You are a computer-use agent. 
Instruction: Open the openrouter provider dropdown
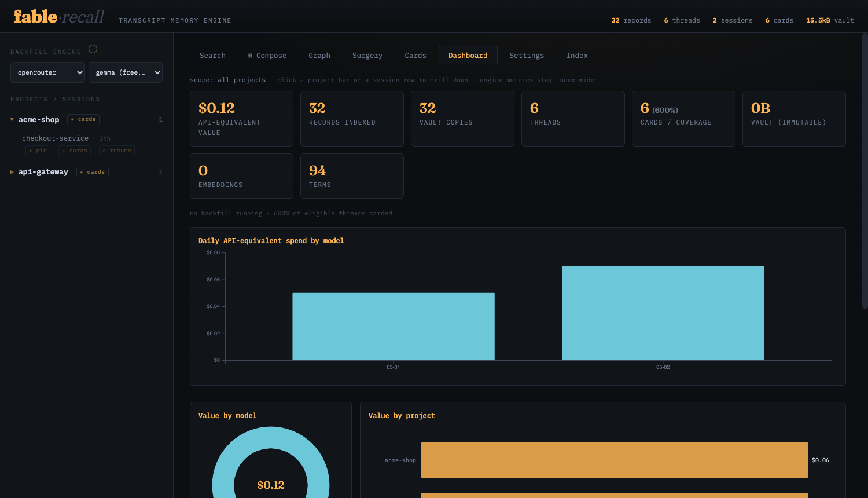pyautogui.click(x=47, y=72)
